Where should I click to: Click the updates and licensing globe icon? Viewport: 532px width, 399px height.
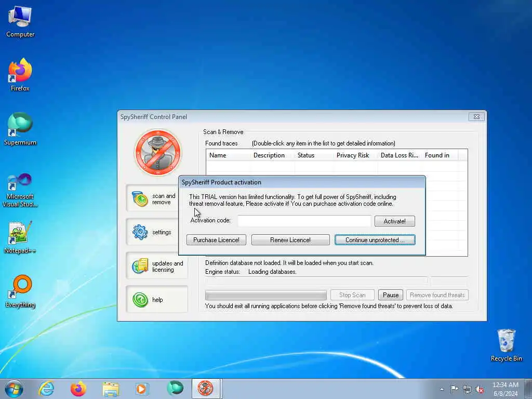pos(140,266)
